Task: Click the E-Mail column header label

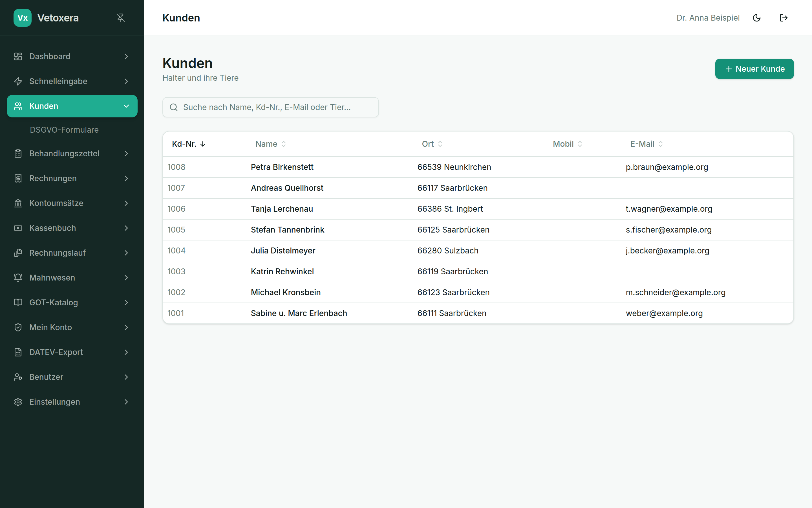Action: click(642, 144)
